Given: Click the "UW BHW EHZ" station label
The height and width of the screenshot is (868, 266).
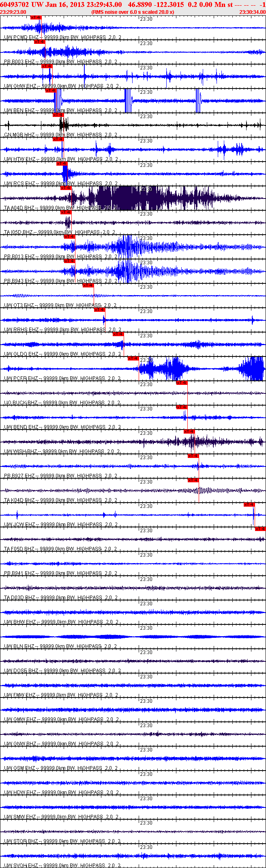Looking at the screenshot, I should [20, 622].
